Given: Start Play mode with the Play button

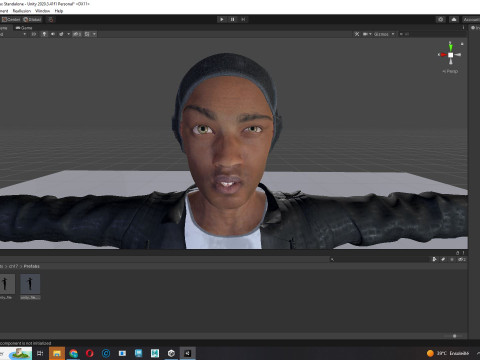Looking at the screenshot, I should [222, 19].
